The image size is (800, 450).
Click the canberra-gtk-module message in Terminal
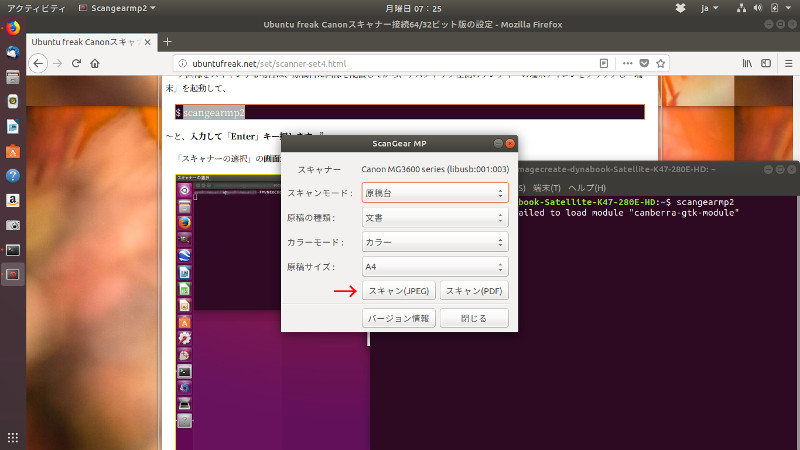pyautogui.click(x=629, y=213)
